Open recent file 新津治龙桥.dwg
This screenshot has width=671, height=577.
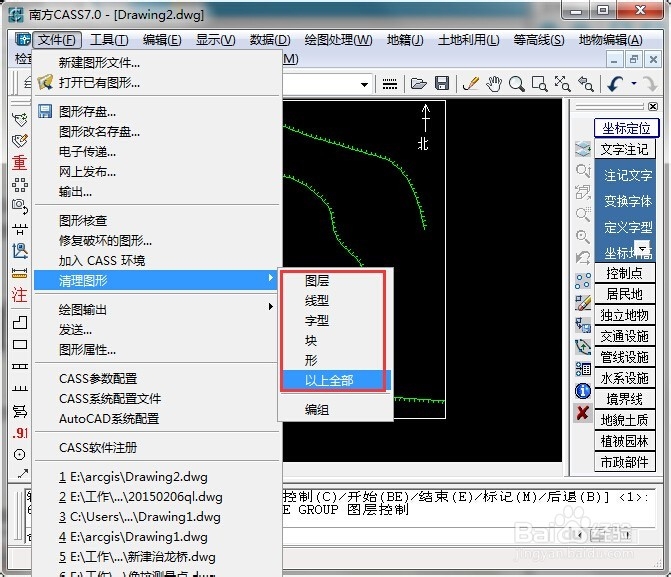coord(157,556)
